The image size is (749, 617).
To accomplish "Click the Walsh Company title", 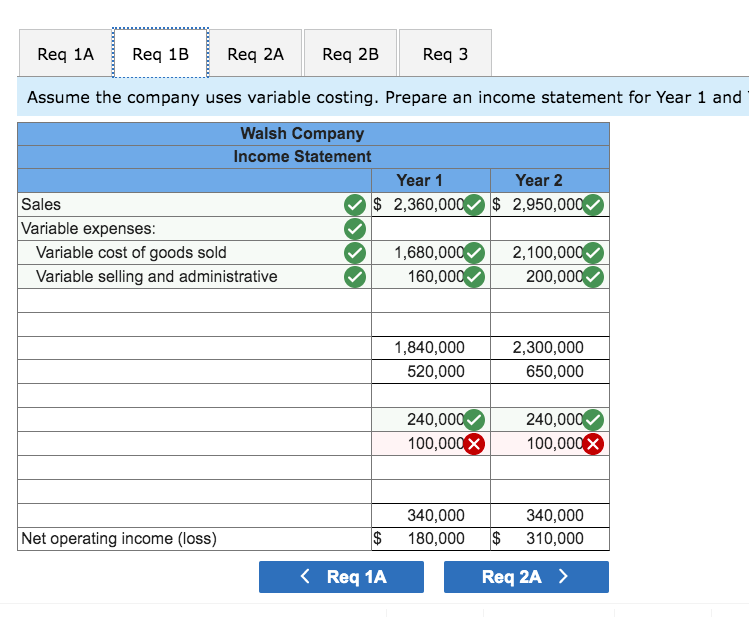I will (302, 134).
